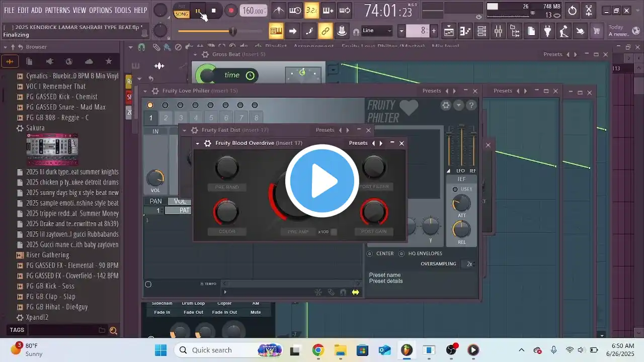Open the OPTIONS menu
This screenshot has width=644, height=362.
pyautogui.click(x=100, y=10)
